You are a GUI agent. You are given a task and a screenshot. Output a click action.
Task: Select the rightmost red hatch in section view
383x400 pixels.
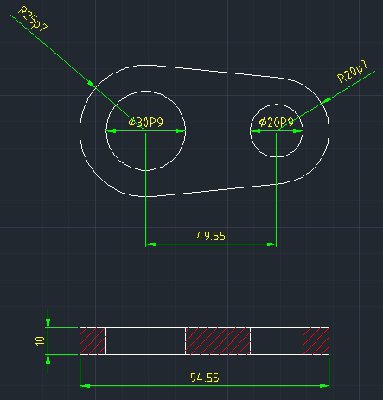pos(316,341)
